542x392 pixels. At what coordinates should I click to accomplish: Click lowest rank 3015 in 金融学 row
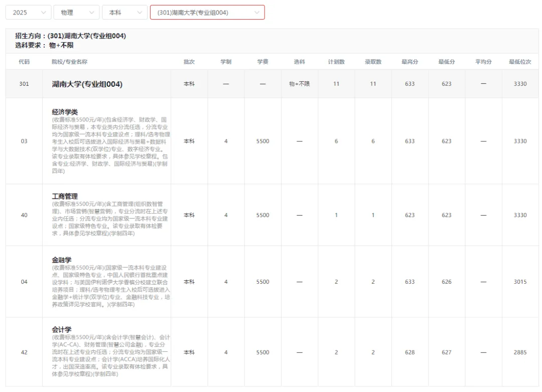tap(520, 282)
